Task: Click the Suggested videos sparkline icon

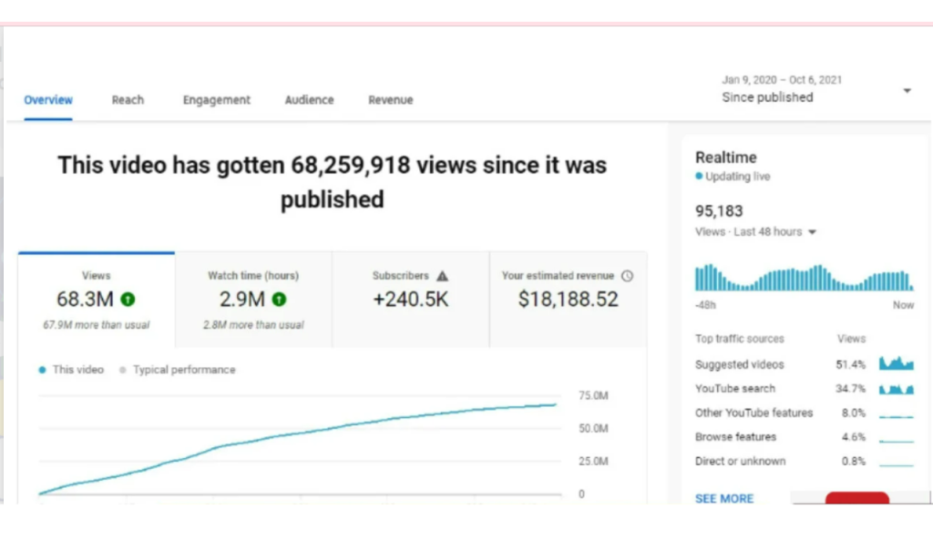Action: (x=897, y=363)
